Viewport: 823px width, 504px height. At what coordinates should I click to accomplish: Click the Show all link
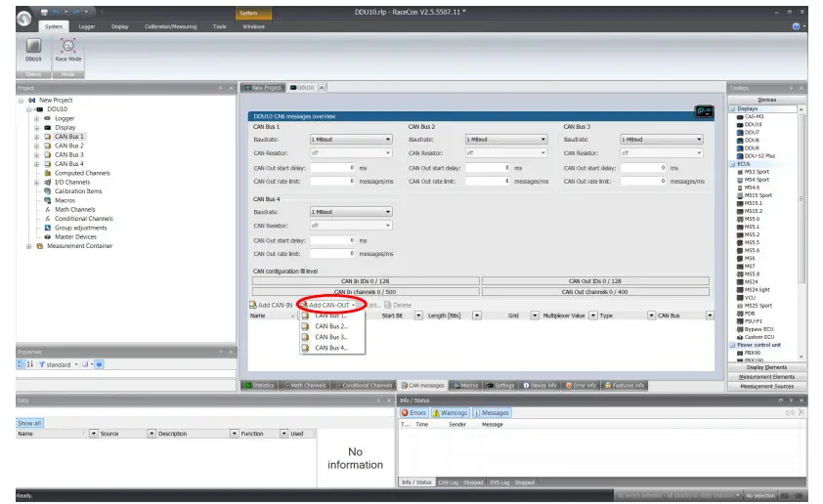(29, 423)
